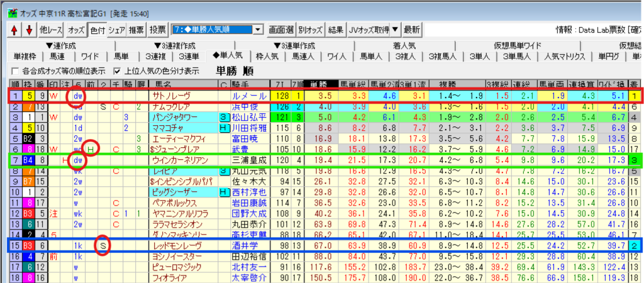Image resolution: width=644 pixels, height=283 pixels.
Task: Toggle 各合成オッズ等の順位表示 checkbox
Action: 16,70
